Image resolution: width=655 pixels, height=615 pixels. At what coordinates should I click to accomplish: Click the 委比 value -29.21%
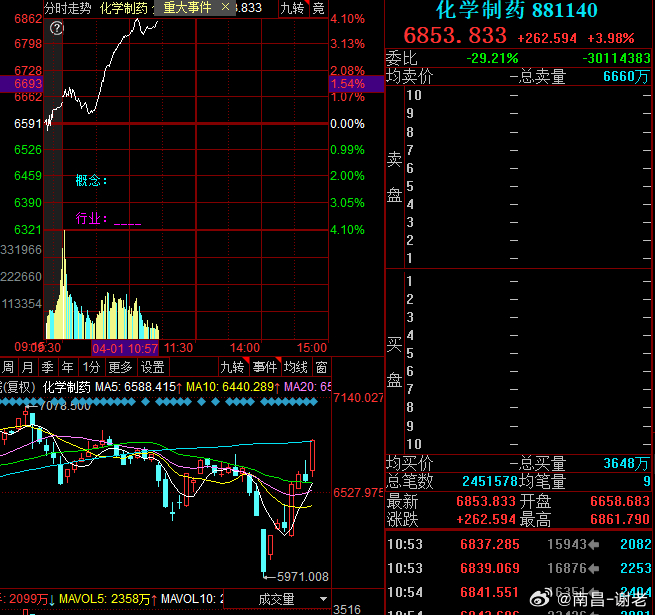pos(492,58)
